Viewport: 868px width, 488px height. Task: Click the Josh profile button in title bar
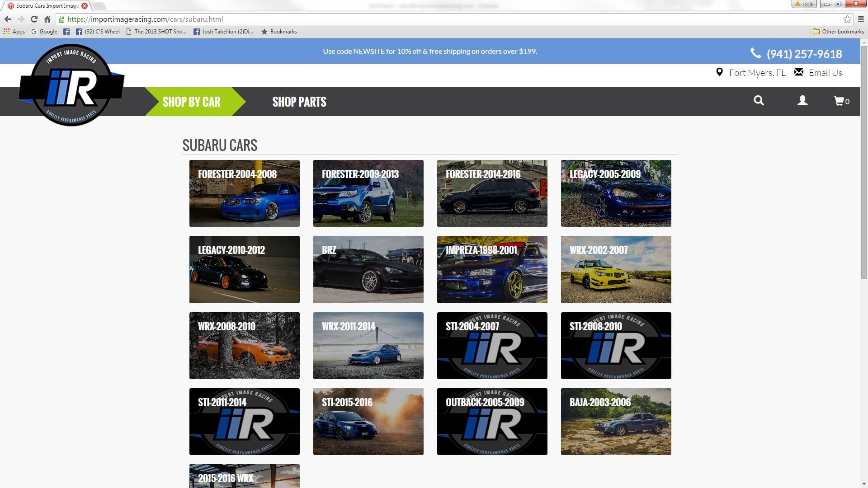point(804,4)
